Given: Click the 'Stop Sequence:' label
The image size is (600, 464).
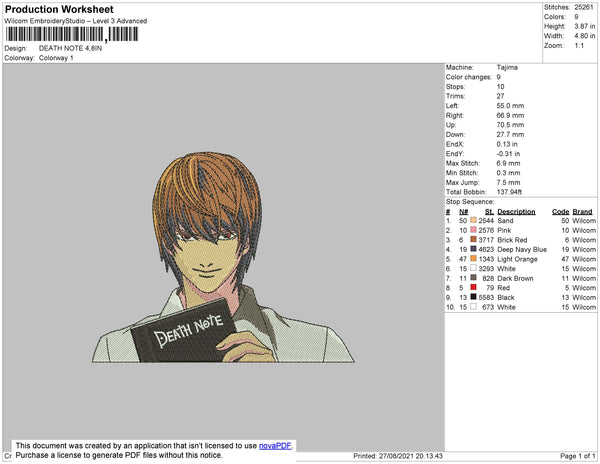Looking at the screenshot, I should pos(470,202).
